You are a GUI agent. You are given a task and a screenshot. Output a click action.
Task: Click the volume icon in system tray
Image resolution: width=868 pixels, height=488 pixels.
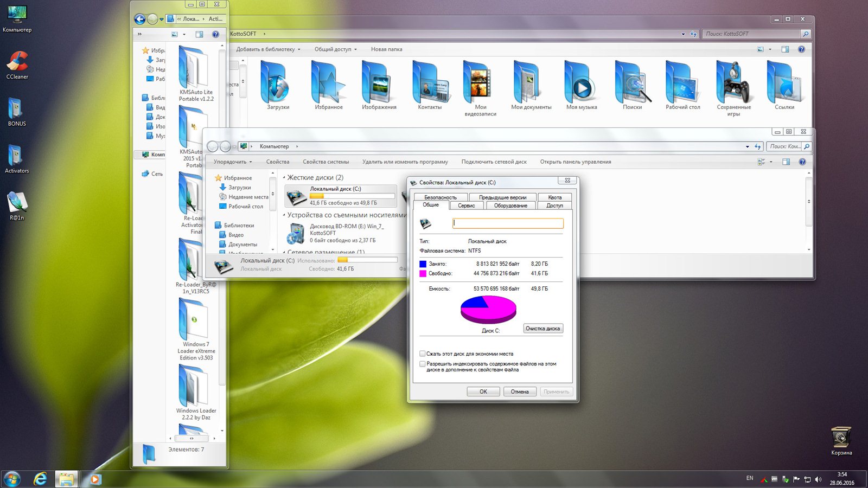pos(818,479)
